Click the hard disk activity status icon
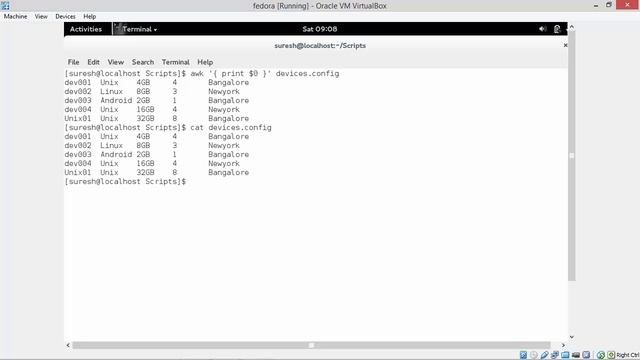The width and height of the screenshot is (640, 360). (523, 355)
